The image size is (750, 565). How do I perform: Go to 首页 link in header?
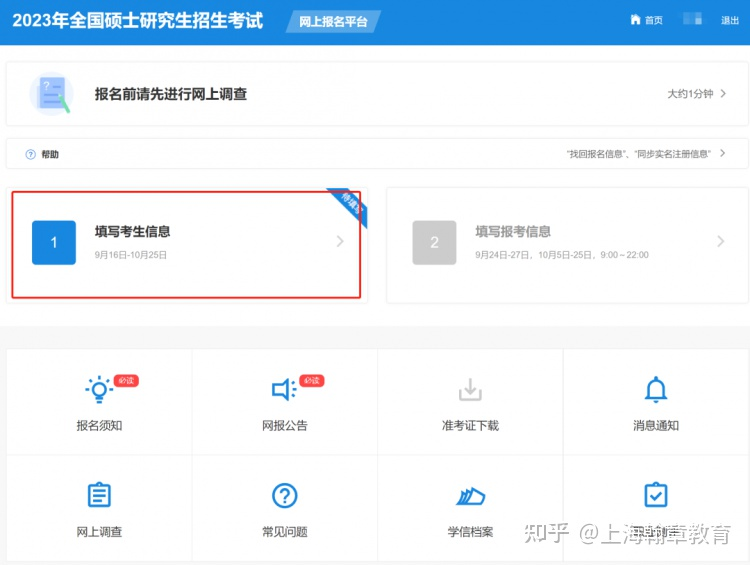click(653, 20)
